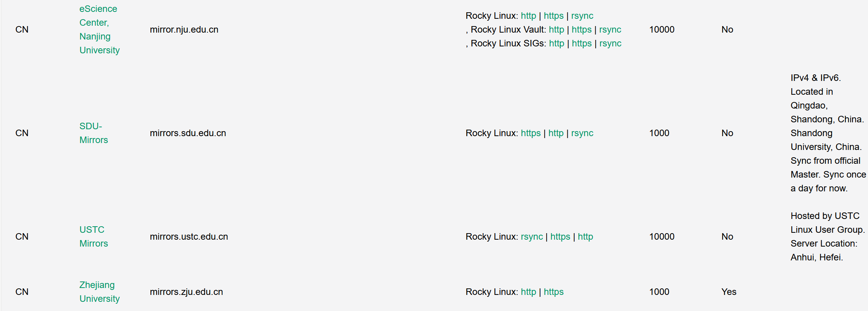Open the USTC Mirrors site link
868x311 pixels.
coord(94,236)
